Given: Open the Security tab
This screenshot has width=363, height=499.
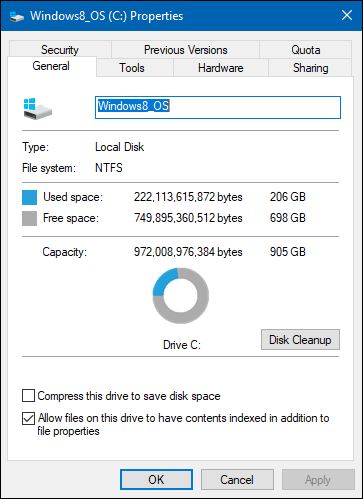Looking at the screenshot, I should click(x=60, y=50).
